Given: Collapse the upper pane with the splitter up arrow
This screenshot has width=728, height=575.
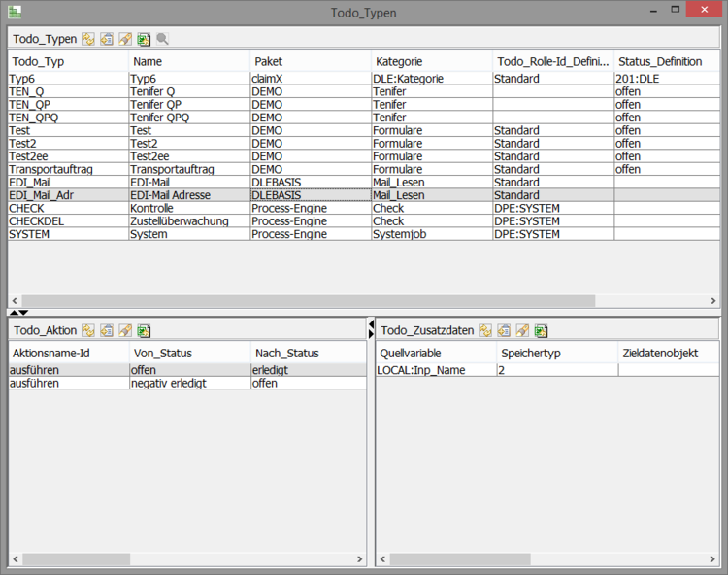Looking at the screenshot, I should click(x=13, y=313).
